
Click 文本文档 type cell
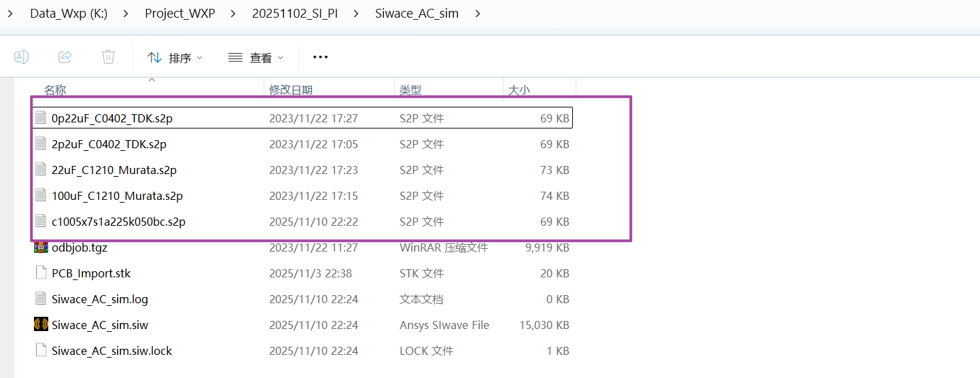coord(421,299)
